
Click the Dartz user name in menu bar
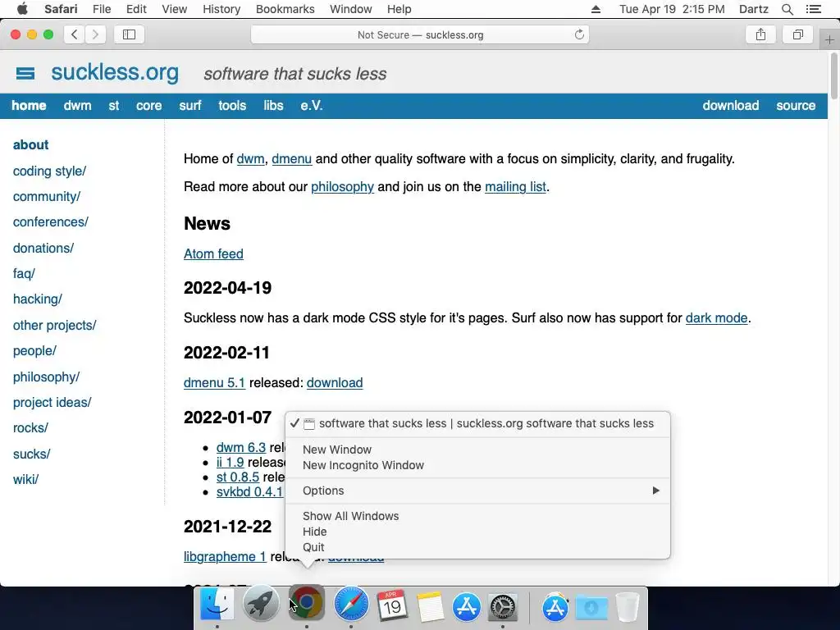coord(753,9)
